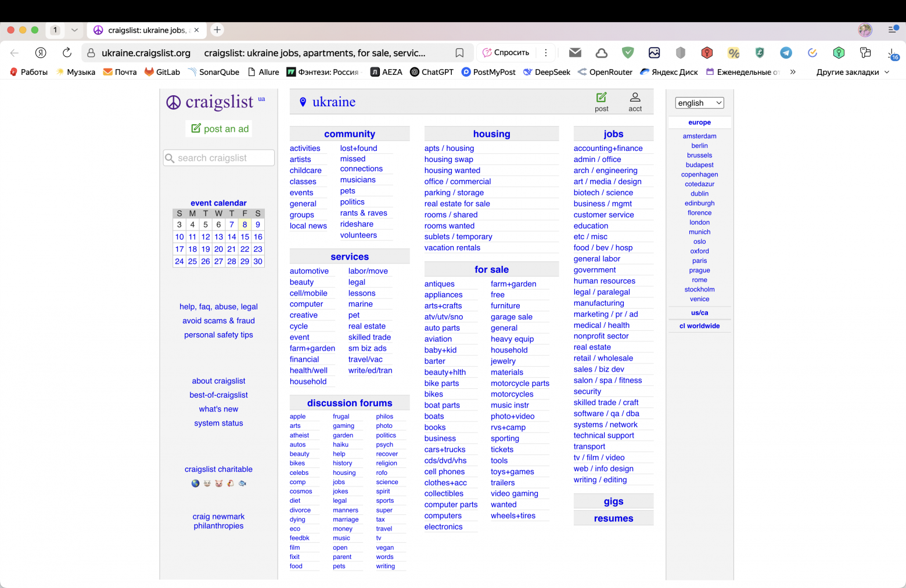
Task: Open the gigs section header
Action: (x=613, y=502)
